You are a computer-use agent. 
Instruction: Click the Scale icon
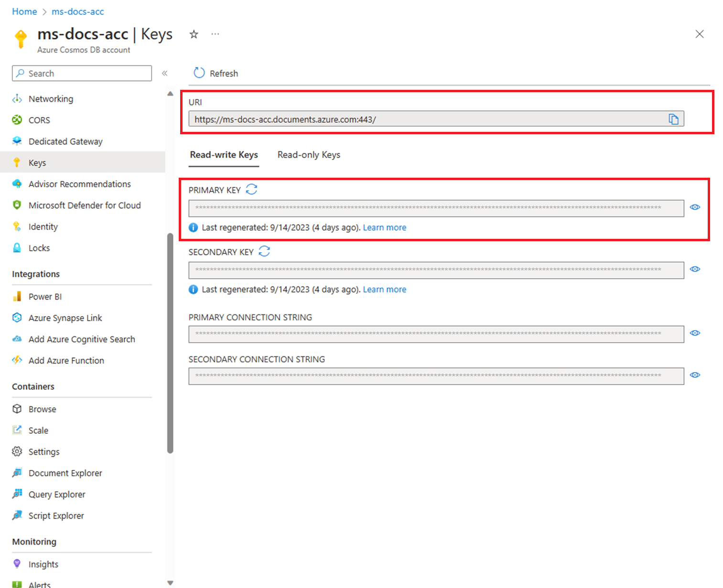pos(17,430)
